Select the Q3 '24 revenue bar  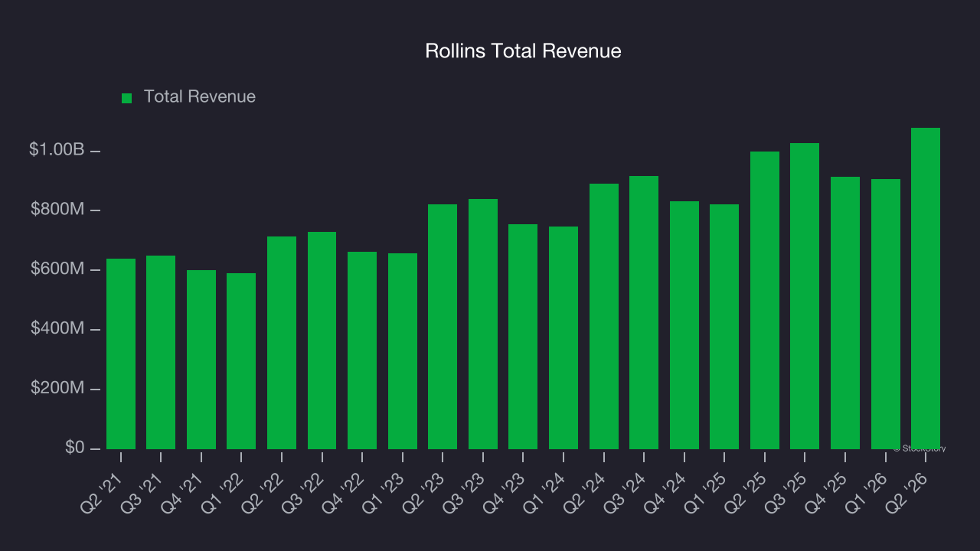pos(644,312)
